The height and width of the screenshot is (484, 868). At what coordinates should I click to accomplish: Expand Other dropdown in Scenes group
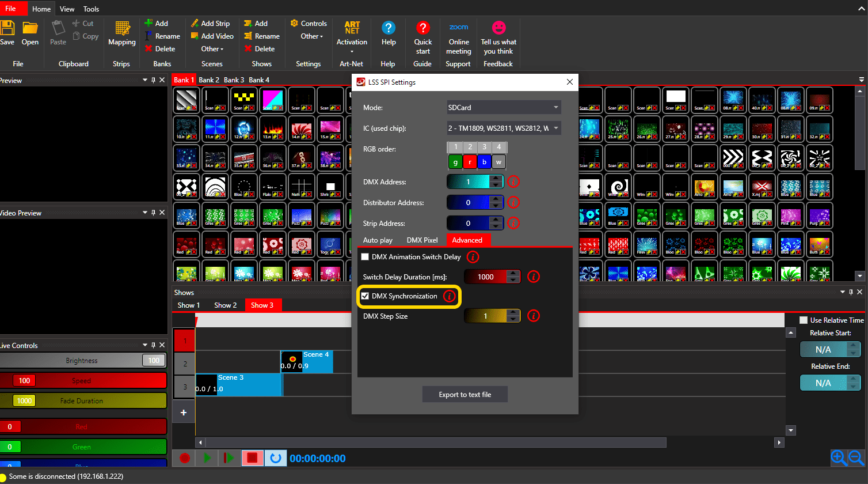212,49
